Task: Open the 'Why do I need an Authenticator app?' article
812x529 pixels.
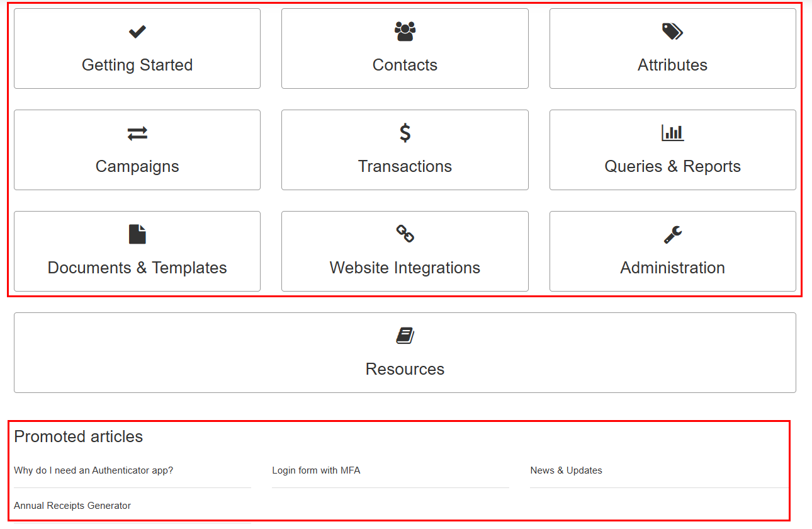Action: click(93, 470)
